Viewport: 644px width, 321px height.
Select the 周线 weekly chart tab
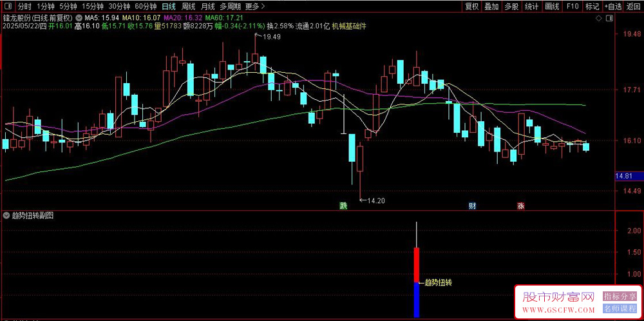[188, 6]
